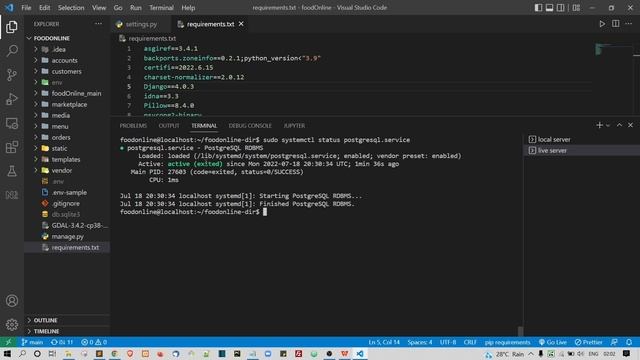
Task: Open Source Control view
Action: coord(12,75)
